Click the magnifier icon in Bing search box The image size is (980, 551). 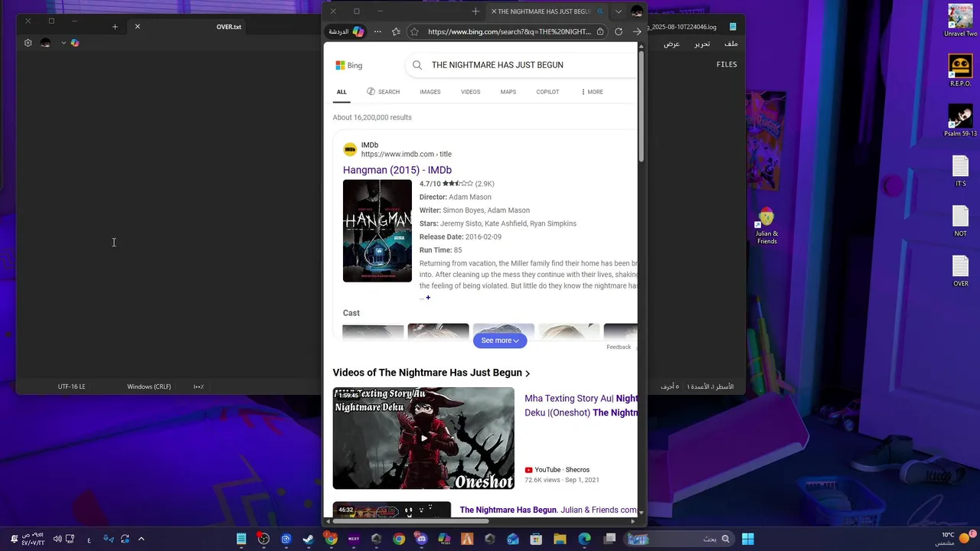pos(417,65)
